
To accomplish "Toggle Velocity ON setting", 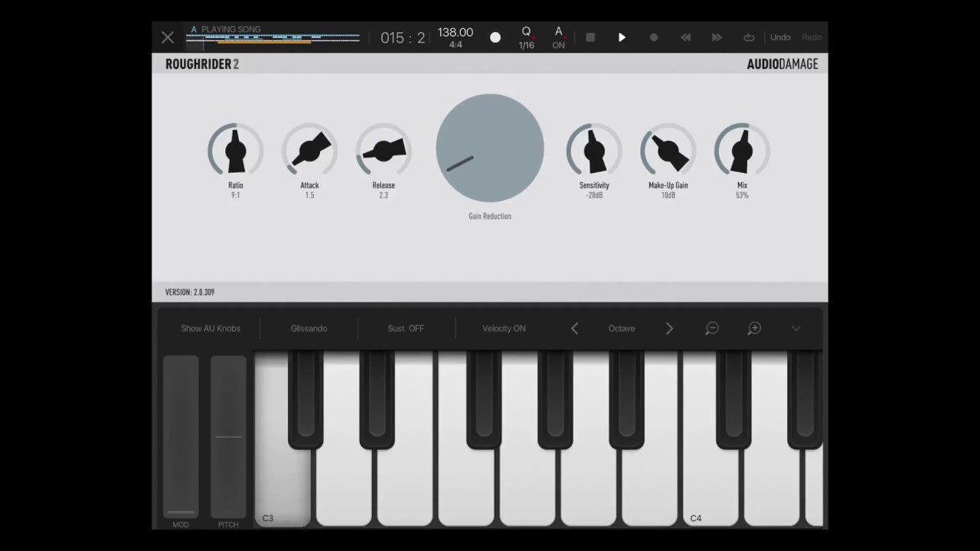I will (504, 328).
